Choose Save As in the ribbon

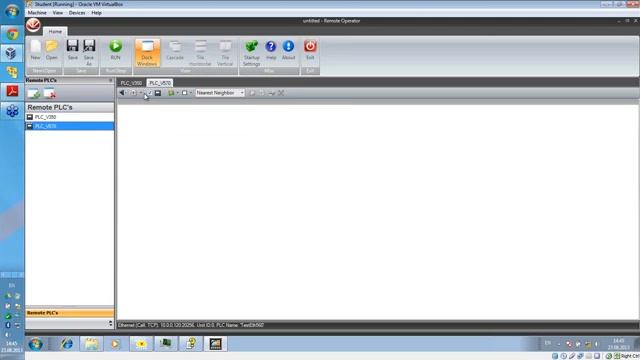[89, 53]
